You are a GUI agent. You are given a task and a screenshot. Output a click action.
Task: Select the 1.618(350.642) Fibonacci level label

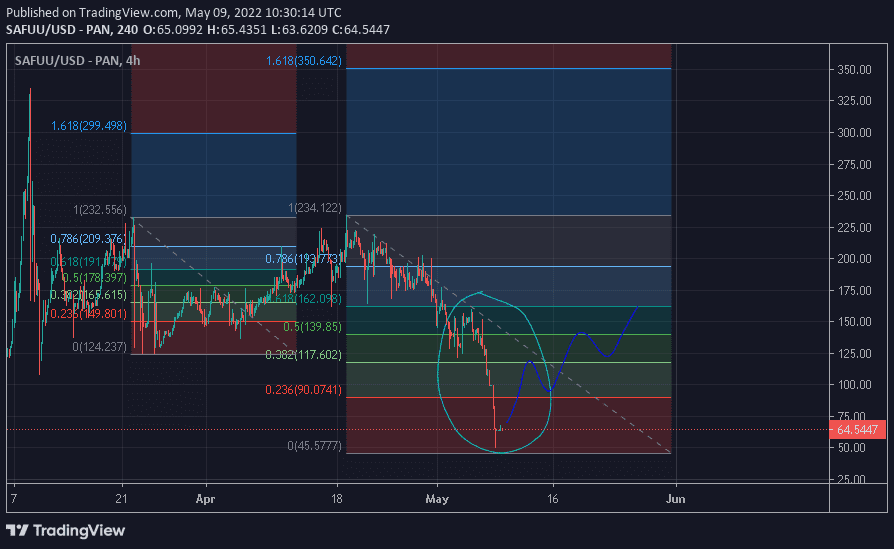[304, 61]
